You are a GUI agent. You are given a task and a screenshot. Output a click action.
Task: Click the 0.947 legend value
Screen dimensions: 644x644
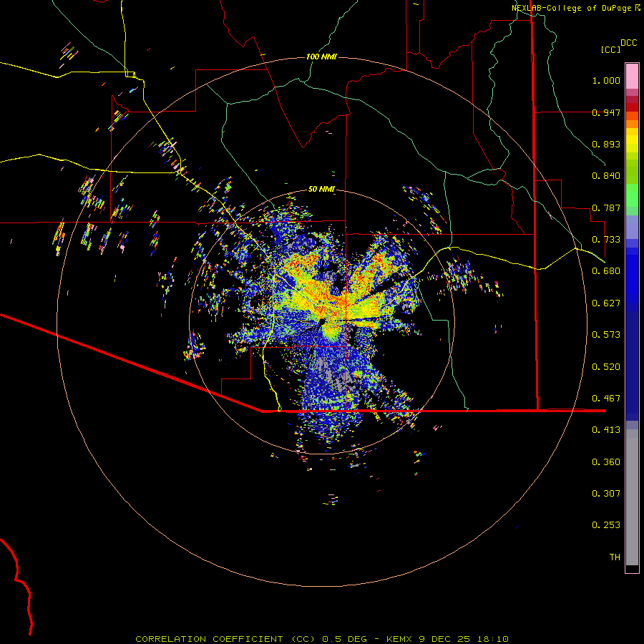coord(606,112)
